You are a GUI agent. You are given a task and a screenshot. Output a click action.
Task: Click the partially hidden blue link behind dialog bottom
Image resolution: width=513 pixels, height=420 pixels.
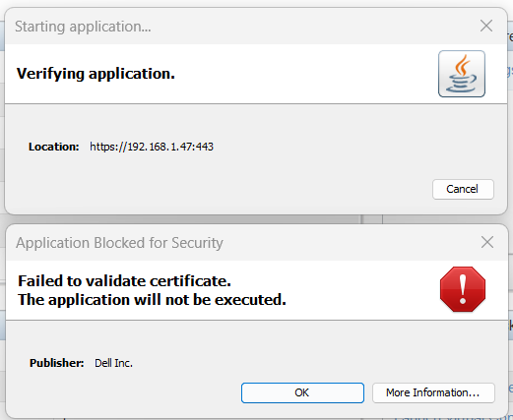click(451, 418)
